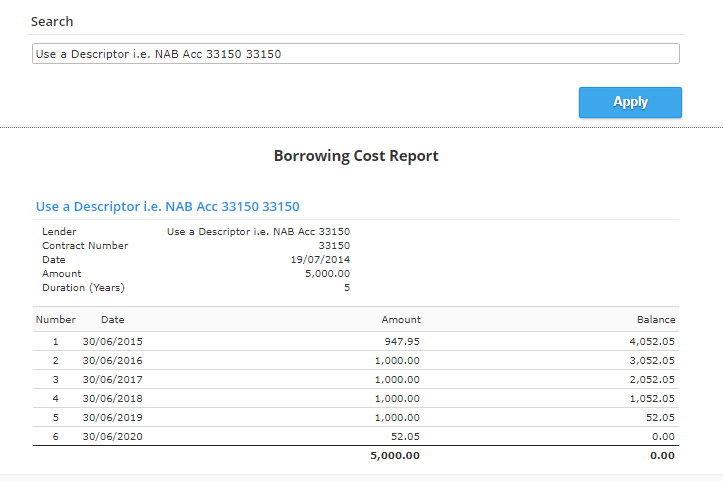
Task: Click the Date column header in table
Action: click(x=113, y=319)
